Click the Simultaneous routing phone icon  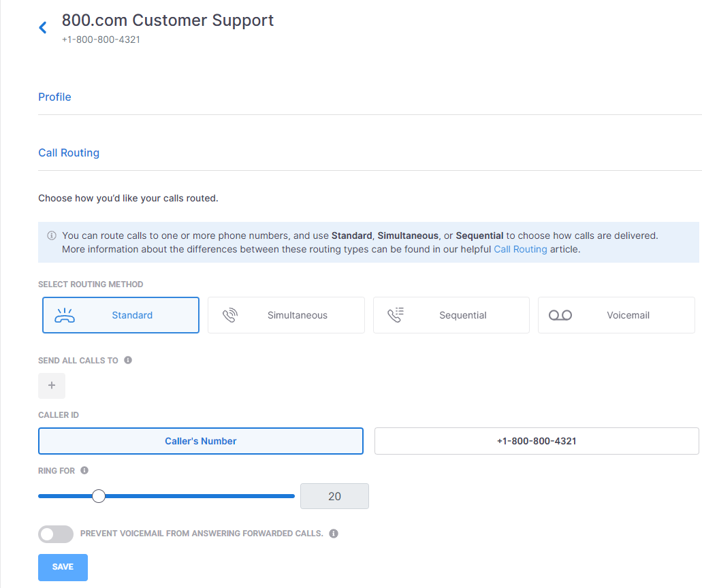click(x=230, y=315)
